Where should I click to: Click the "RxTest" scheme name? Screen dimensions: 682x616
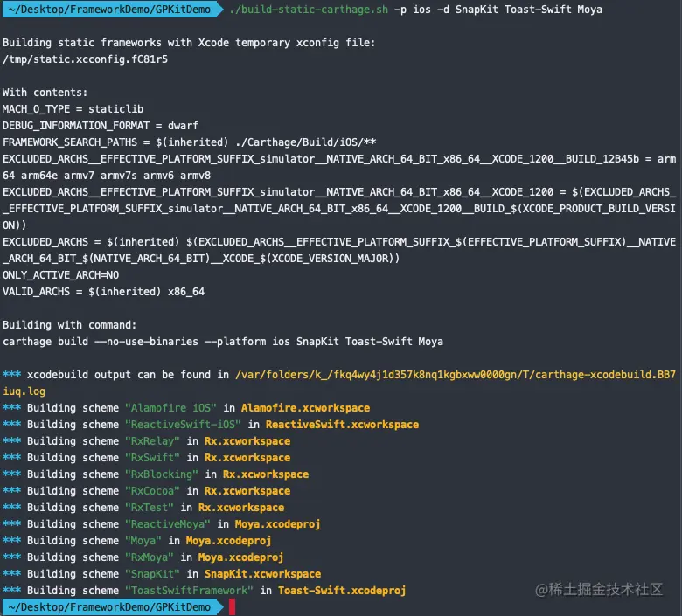[x=150, y=508]
